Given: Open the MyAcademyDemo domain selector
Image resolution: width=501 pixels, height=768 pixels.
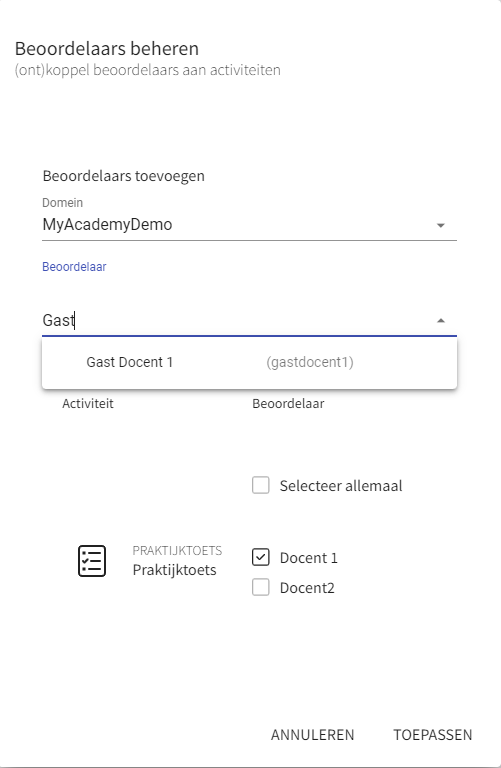Looking at the screenshot, I should coord(249,225).
